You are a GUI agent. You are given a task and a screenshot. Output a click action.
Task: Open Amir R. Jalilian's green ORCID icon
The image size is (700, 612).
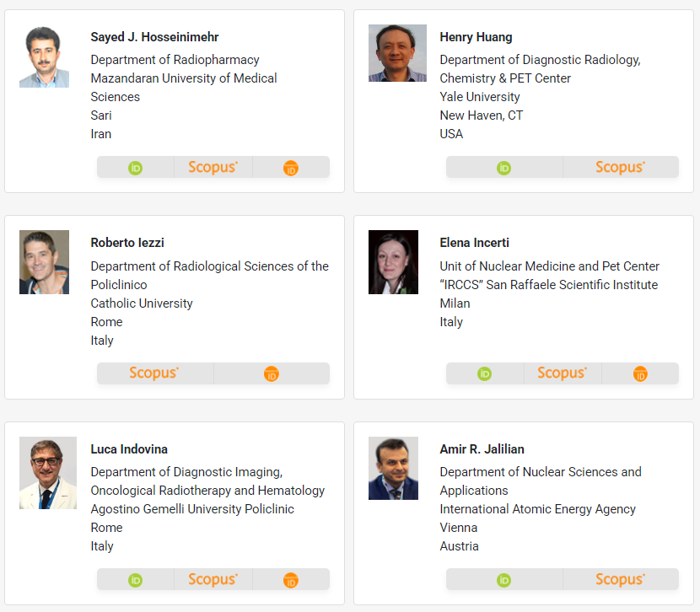coord(504,580)
